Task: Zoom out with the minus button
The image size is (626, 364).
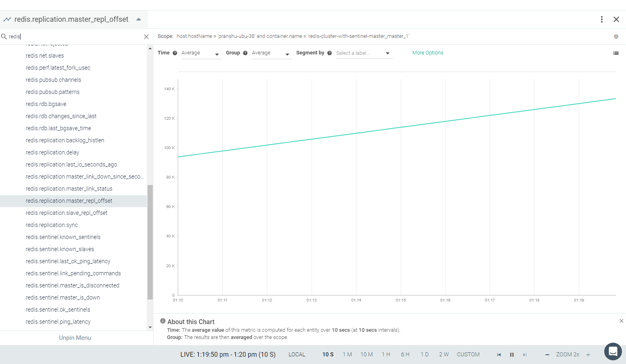Action: [x=547, y=355]
